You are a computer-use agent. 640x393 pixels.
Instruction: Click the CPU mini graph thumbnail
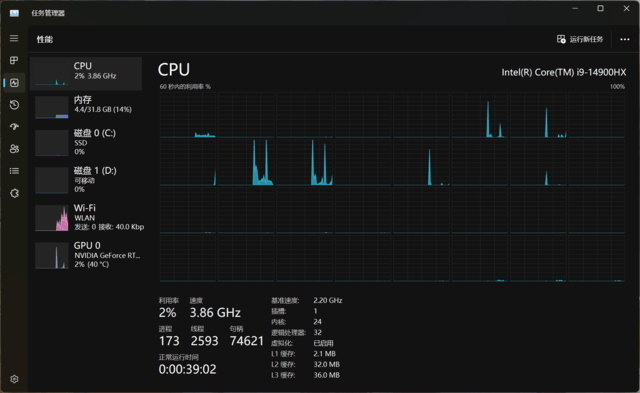(x=51, y=73)
